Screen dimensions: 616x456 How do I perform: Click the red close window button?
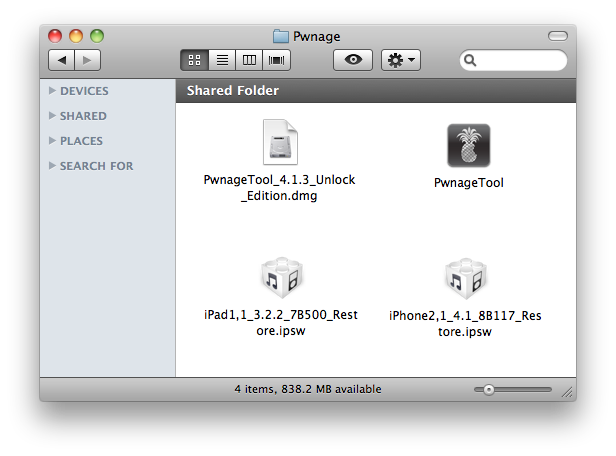click(x=55, y=36)
